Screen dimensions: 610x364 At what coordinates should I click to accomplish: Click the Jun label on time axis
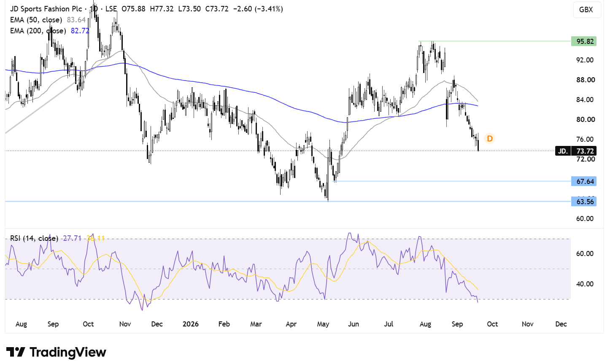354,324
